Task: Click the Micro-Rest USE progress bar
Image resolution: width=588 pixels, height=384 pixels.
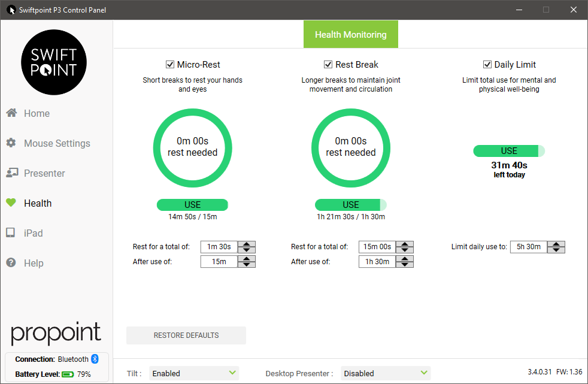Action: pos(192,205)
